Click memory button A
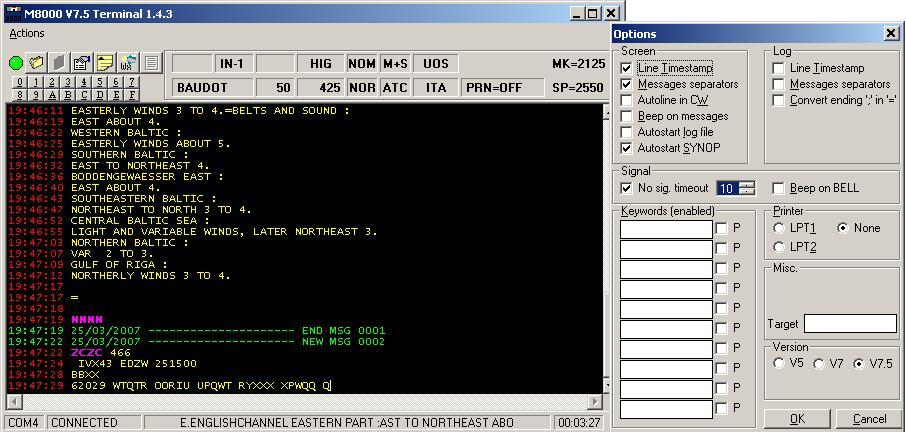This screenshot has height=432, width=906. coord(53,95)
